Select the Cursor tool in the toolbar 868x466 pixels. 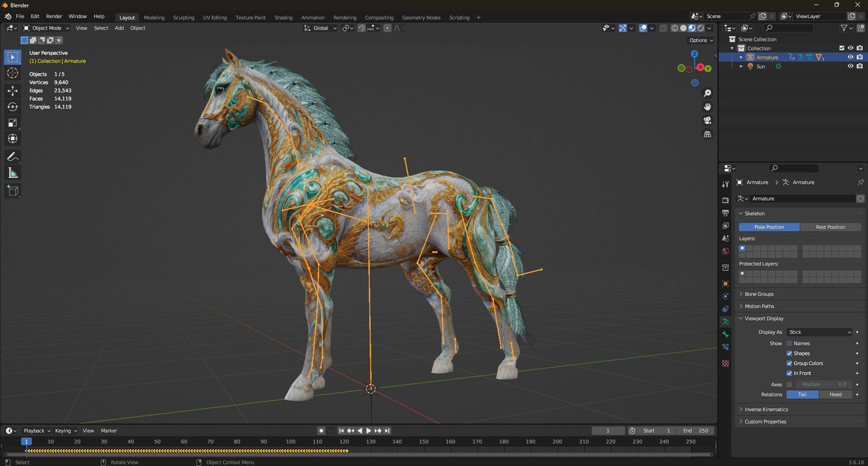point(13,73)
